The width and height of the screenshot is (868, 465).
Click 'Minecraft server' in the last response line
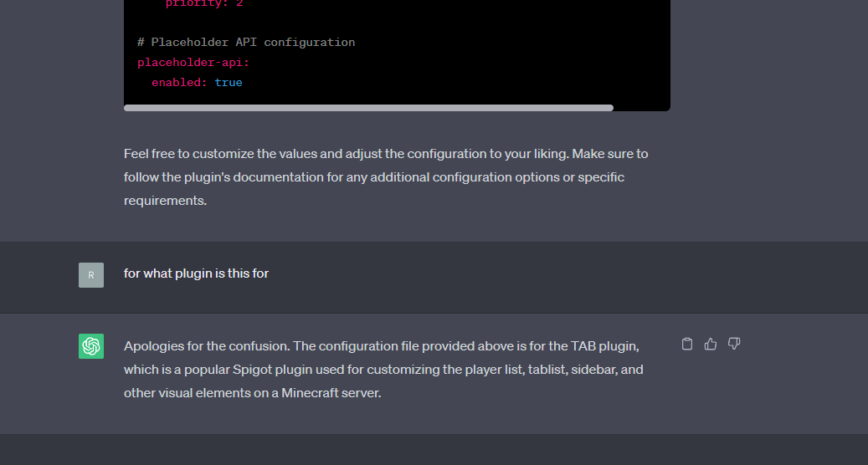pyautogui.click(x=330, y=393)
